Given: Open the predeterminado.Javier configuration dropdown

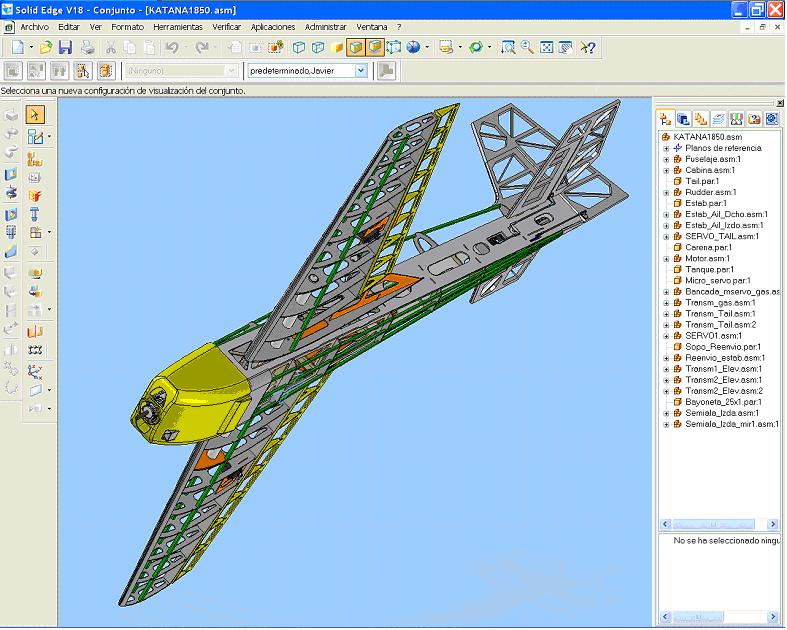Looking at the screenshot, I should tap(361, 71).
